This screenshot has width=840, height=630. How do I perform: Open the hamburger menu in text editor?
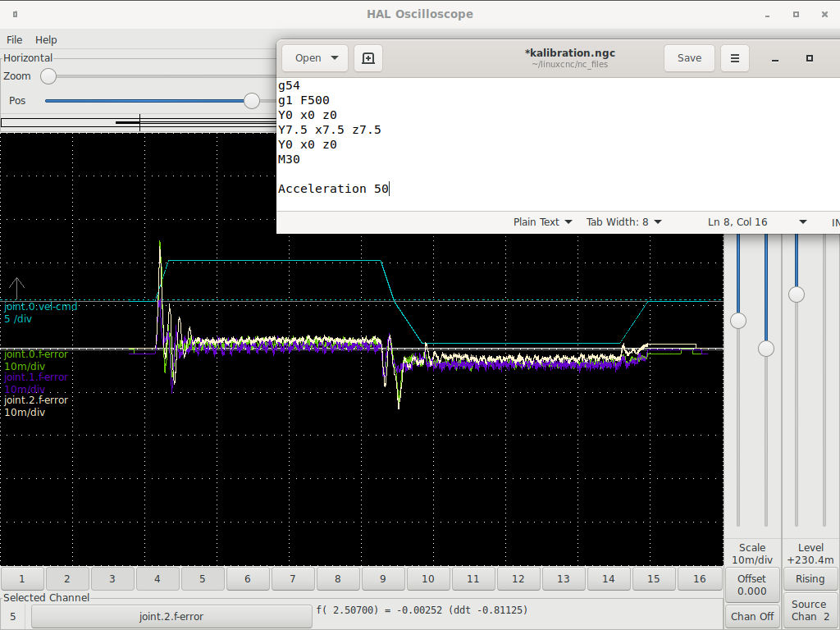tap(734, 58)
